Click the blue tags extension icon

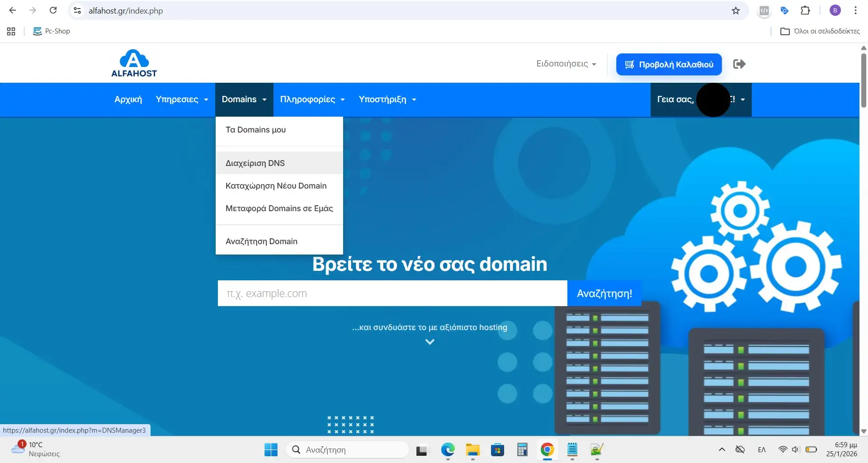[785, 10]
